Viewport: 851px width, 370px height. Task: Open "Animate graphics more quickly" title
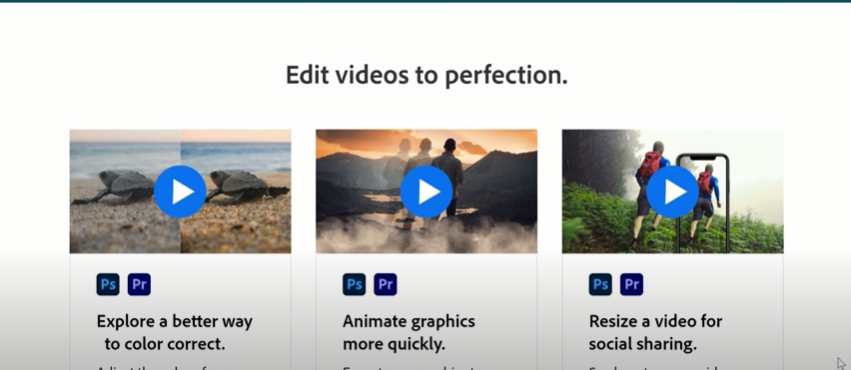click(409, 333)
